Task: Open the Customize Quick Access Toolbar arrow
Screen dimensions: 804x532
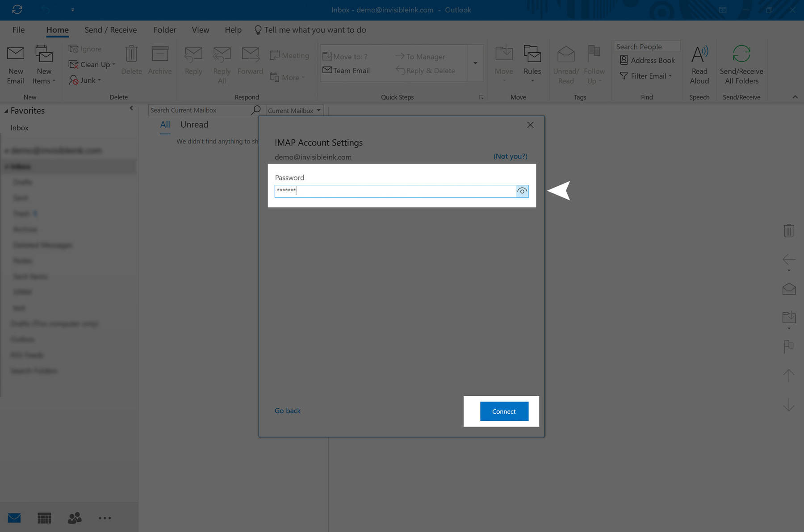Action: click(73, 9)
